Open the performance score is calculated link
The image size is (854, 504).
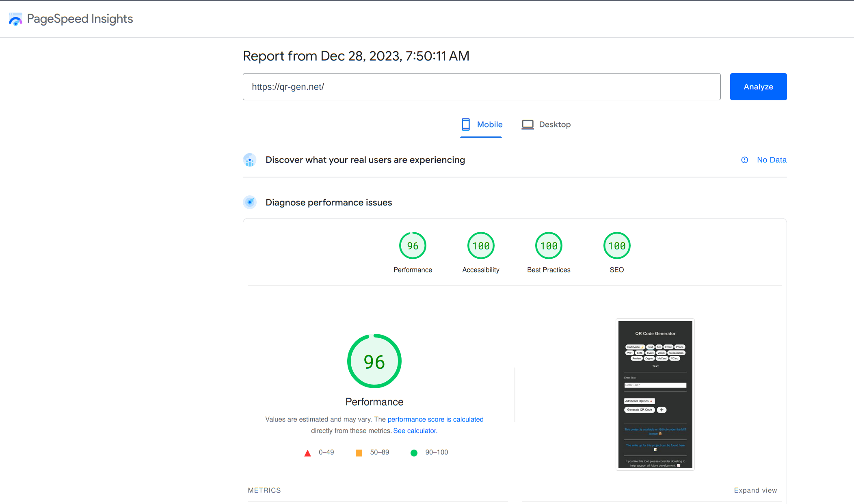[x=435, y=419]
